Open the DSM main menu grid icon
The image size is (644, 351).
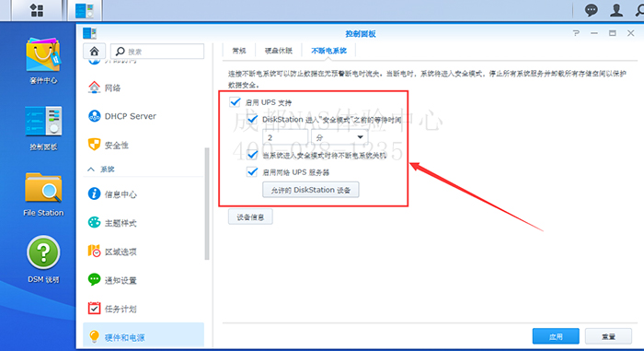click(x=37, y=10)
